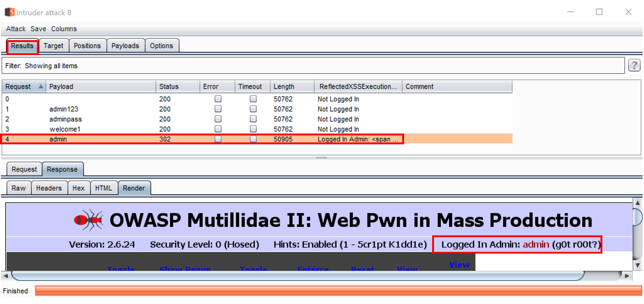This screenshot has width=644, height=304.
Task: Open the Columns menu
Action: point(64,29)
